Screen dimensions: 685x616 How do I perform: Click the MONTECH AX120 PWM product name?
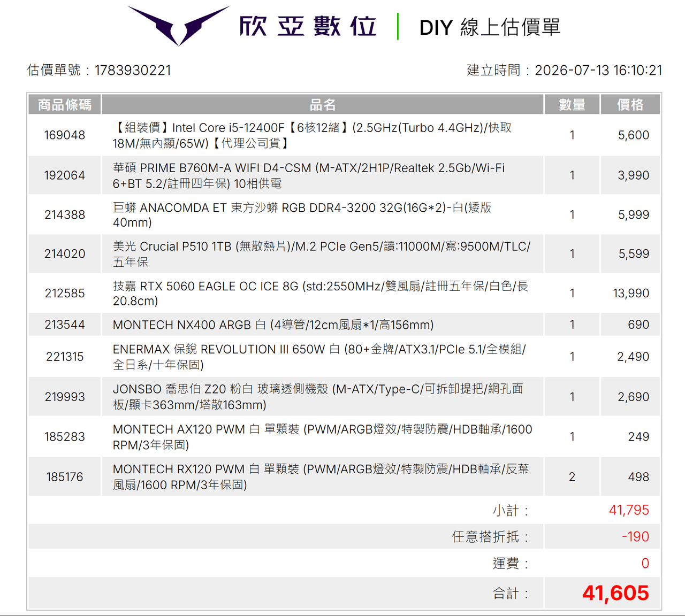pyautogui.click(x=323, y=437)
